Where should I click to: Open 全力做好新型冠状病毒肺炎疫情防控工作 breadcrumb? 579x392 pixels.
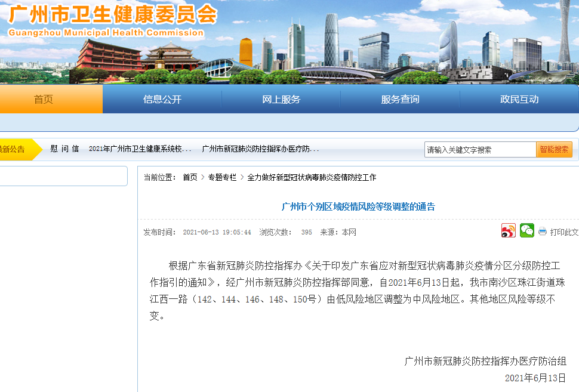point(312,177)
